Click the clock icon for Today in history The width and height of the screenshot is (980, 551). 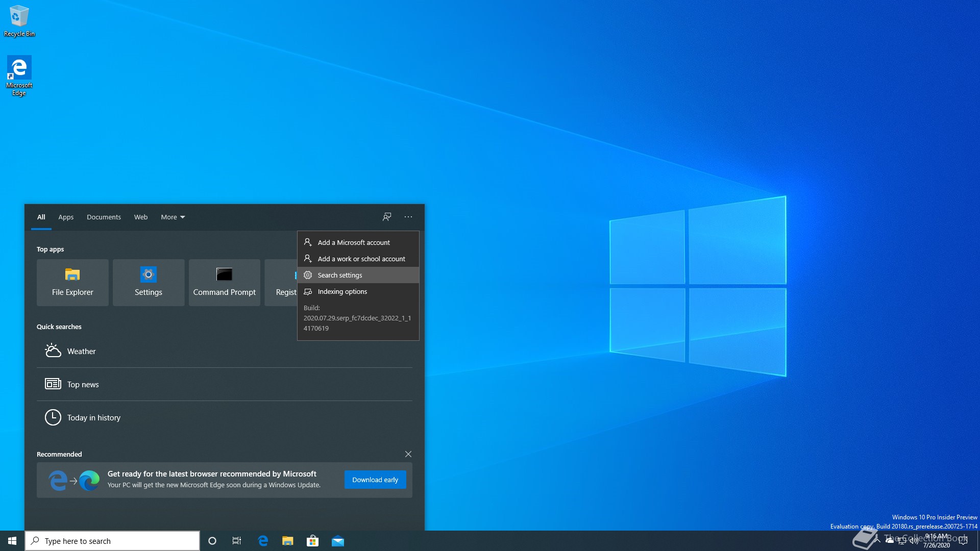click(x=53, y=417)
